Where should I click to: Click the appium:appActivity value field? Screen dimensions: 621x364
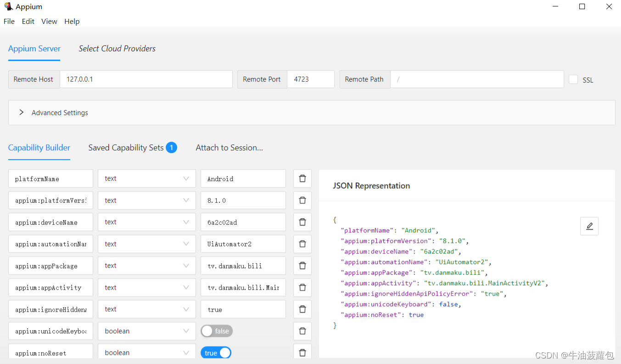tap(243, 287)
